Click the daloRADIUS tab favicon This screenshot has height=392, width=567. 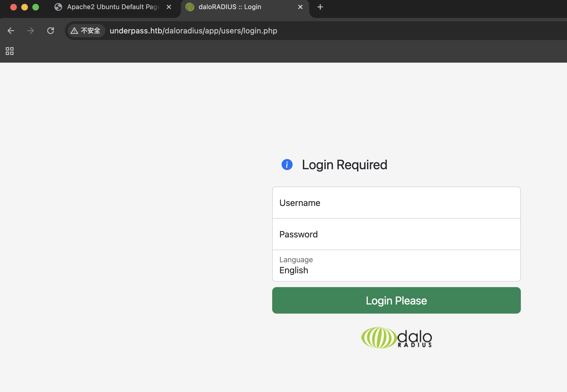click(190, 7)
